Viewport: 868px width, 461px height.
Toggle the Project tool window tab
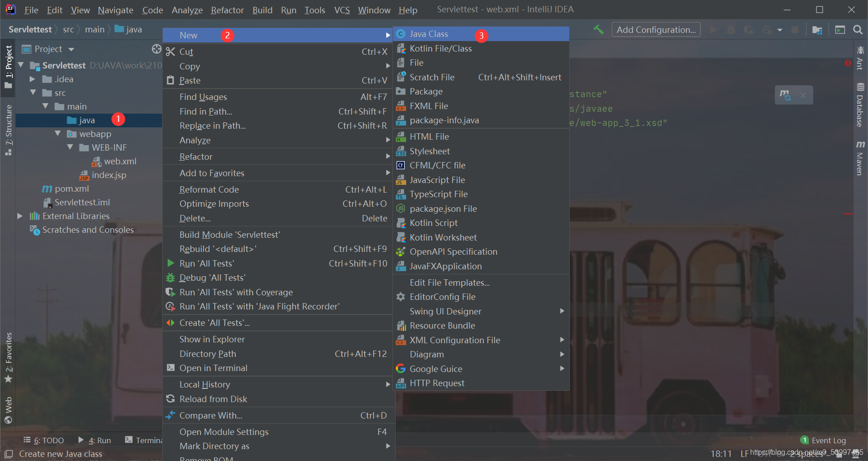(x=8, y=67)
